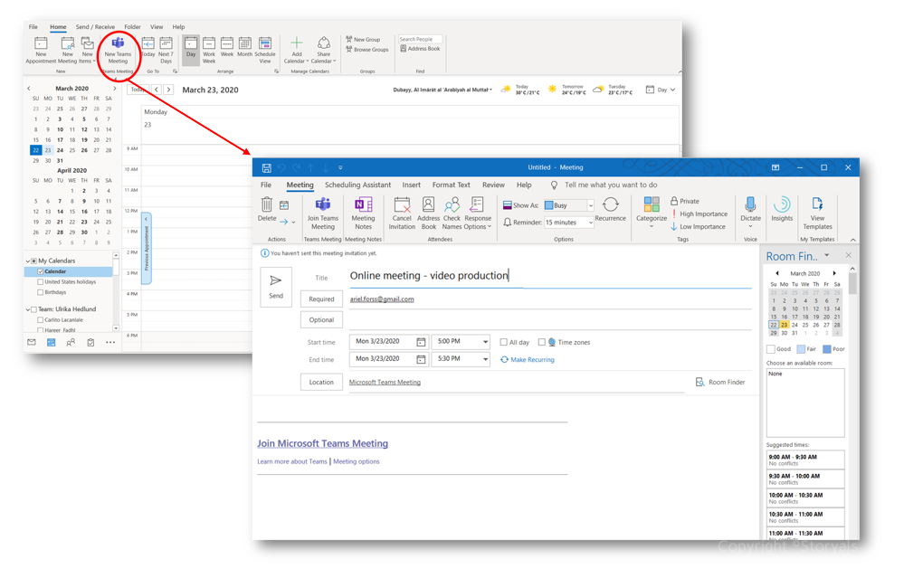Image resolution: width=923 pixels, height=588 pixels.
Task: Switch calendar to Work Week view
Action: [x=209, y=50]
